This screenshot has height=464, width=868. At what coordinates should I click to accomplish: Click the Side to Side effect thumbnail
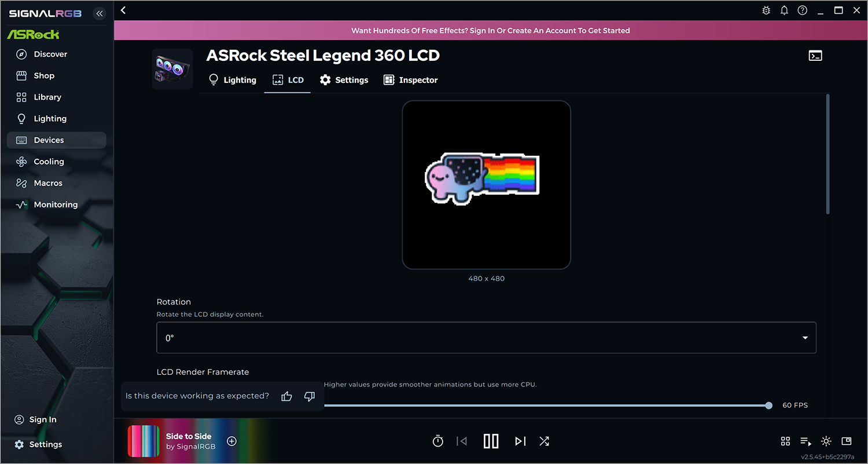[x=144, y=441]
